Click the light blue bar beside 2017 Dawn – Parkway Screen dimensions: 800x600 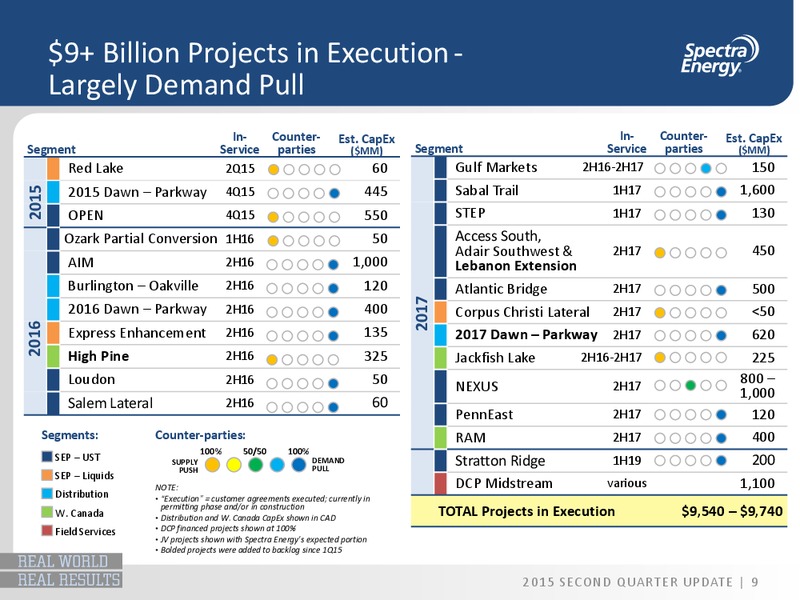click(441, 335)
